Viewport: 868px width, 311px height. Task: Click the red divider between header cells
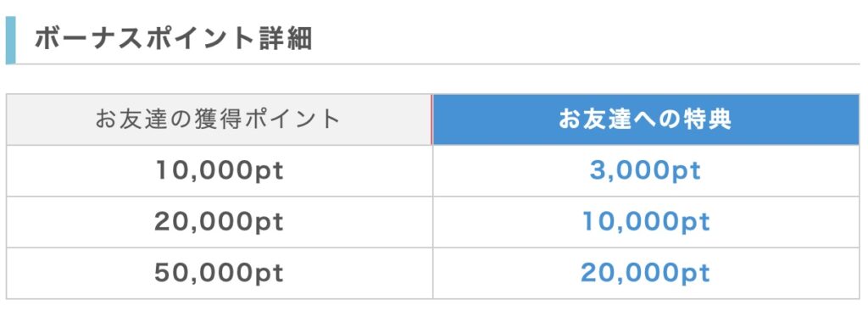tap(431, 119)
